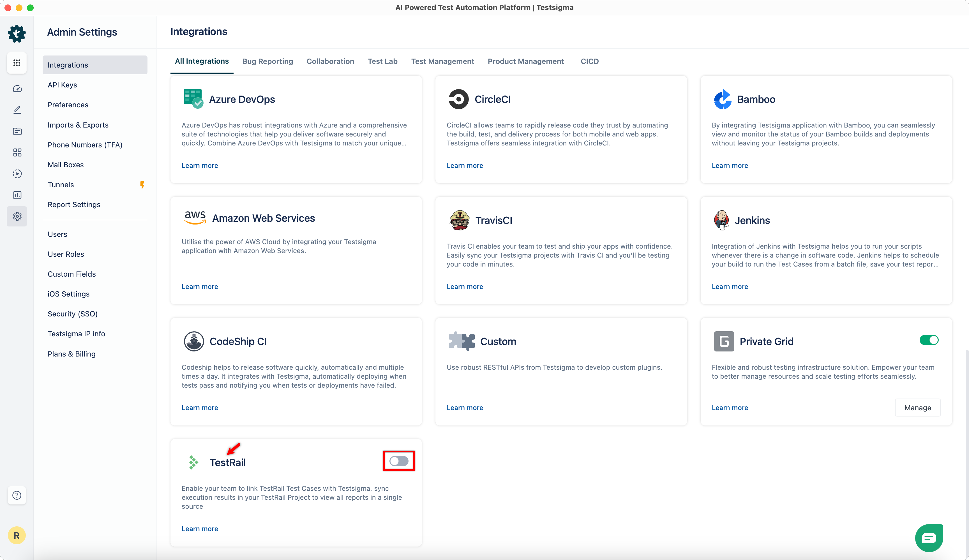This screenshot has height=560, width=969.
Task: Open the help question mark icon
Action: pos(17,495)
